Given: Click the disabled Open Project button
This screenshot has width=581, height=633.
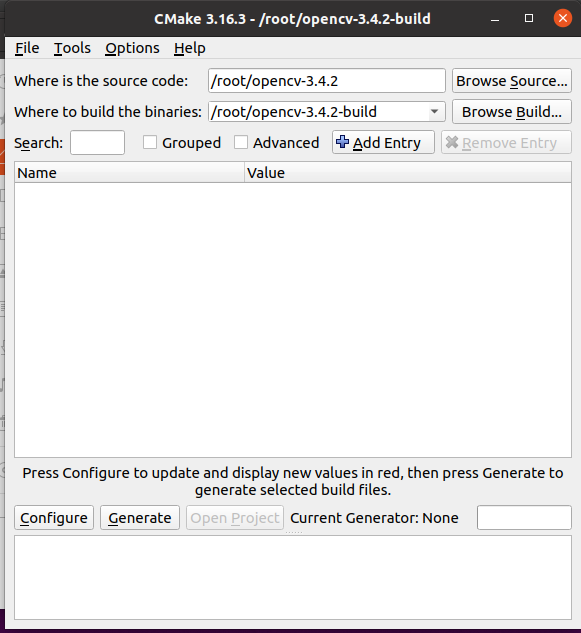Looking at the screenshot, I should point(235,518).
